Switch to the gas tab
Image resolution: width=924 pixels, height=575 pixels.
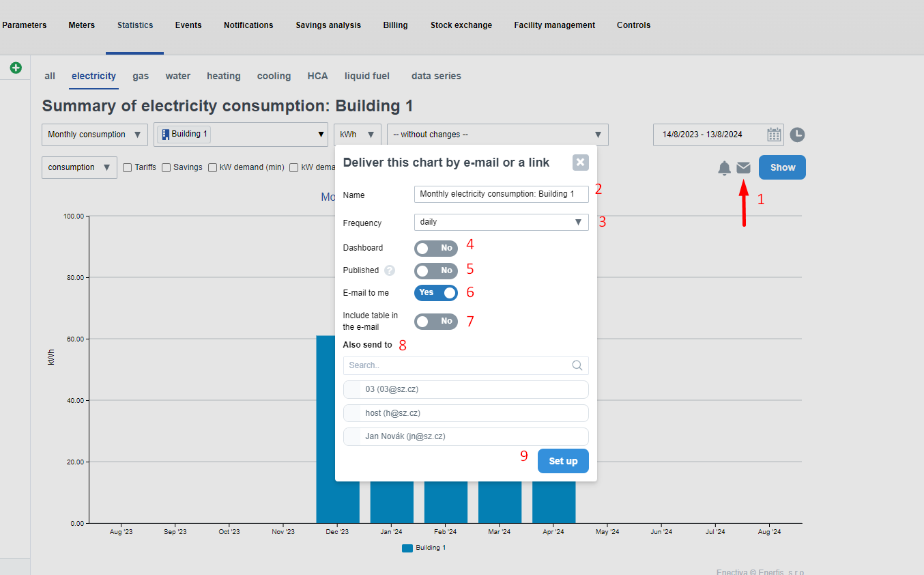141,76
